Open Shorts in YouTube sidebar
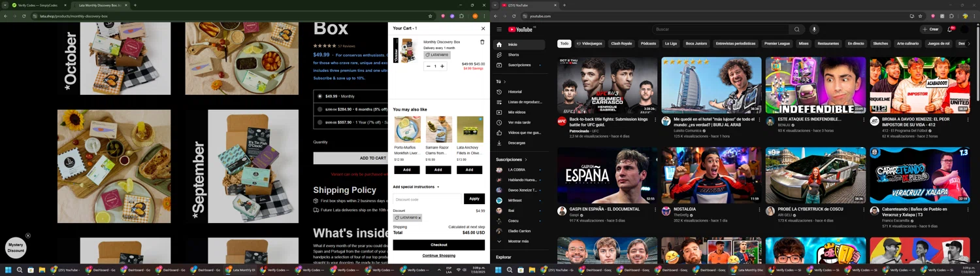Viewport: 980px width, 276px height. tap(519, 55)
